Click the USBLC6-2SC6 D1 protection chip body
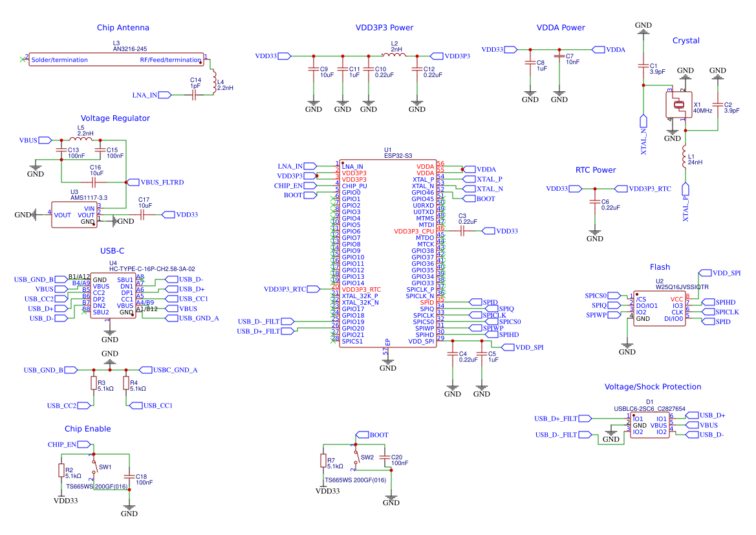This screenshot has width=756, height=535. coord(649,426)
